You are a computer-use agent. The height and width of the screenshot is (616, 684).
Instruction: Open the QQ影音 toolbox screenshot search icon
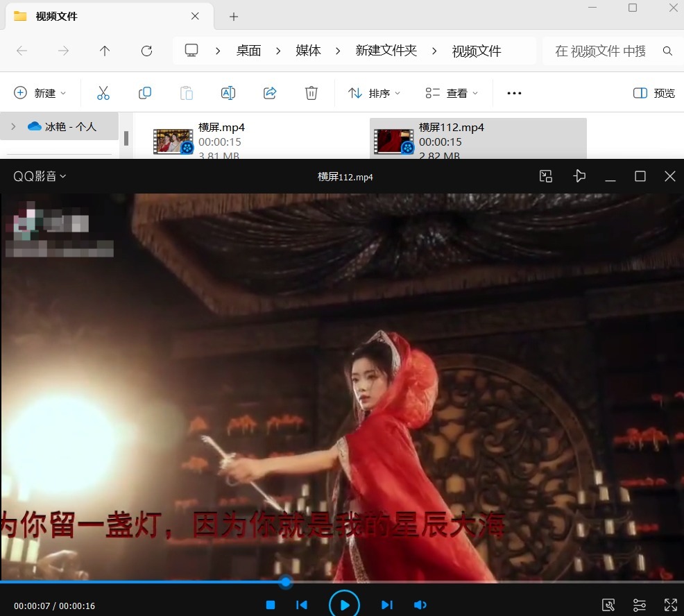(608, 605)
